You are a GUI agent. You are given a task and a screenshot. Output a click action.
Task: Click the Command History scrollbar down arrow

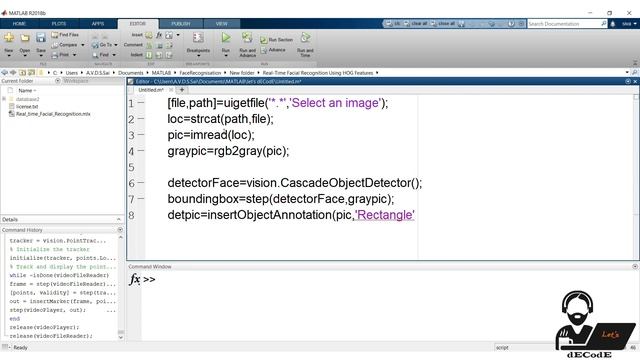click(121, 338)
